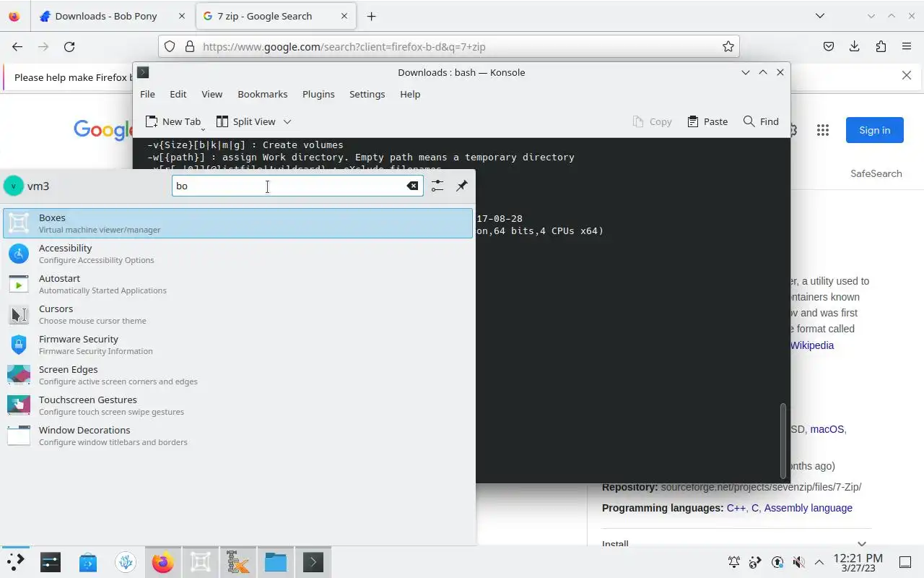The width and height of the screenshot is (924, 578).
Task: Click Split View in Konsole toolbar
Action: [x=245, y=121]
